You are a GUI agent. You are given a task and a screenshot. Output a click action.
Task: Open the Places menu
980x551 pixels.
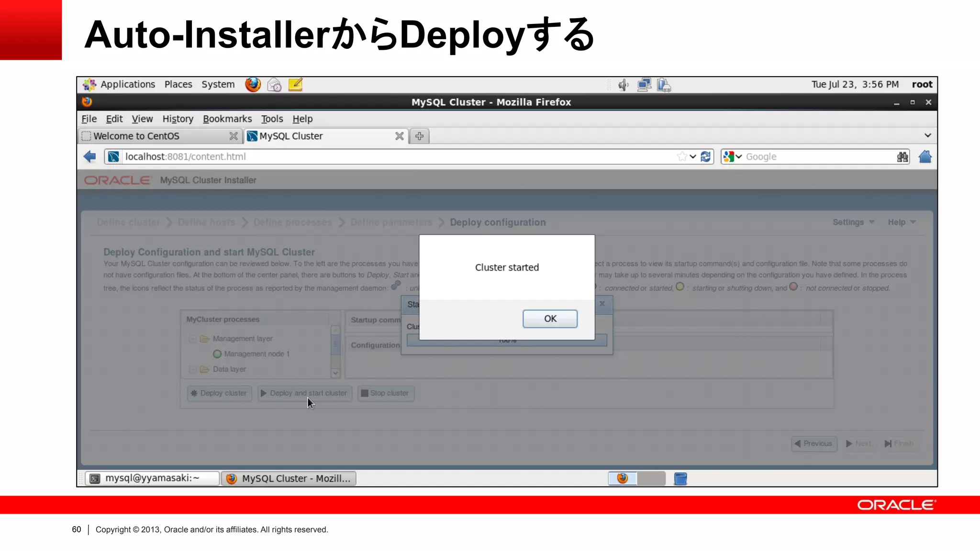click(178, 84)
